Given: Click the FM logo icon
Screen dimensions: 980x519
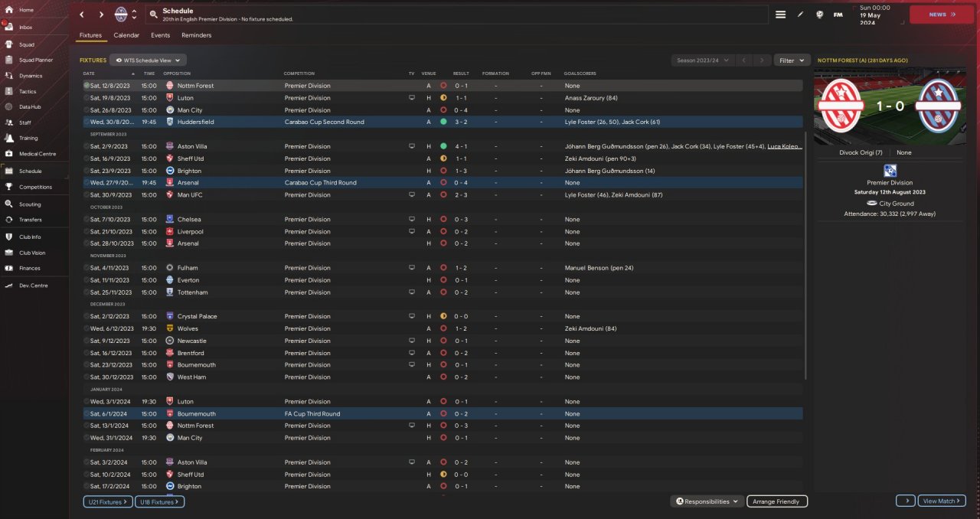Looking at the screenshot, I should coord(838,15).
